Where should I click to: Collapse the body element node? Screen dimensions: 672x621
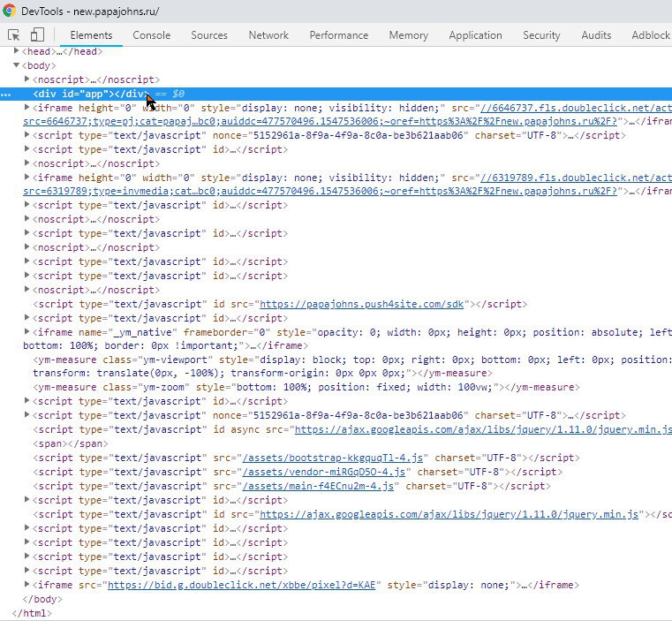[16, 65]
